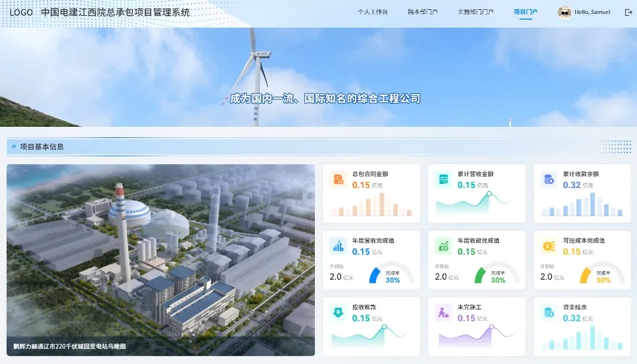This screenshot has height=364, width=637.
Task: Click the 总包合同金额 label
Action: pos(370,174)
